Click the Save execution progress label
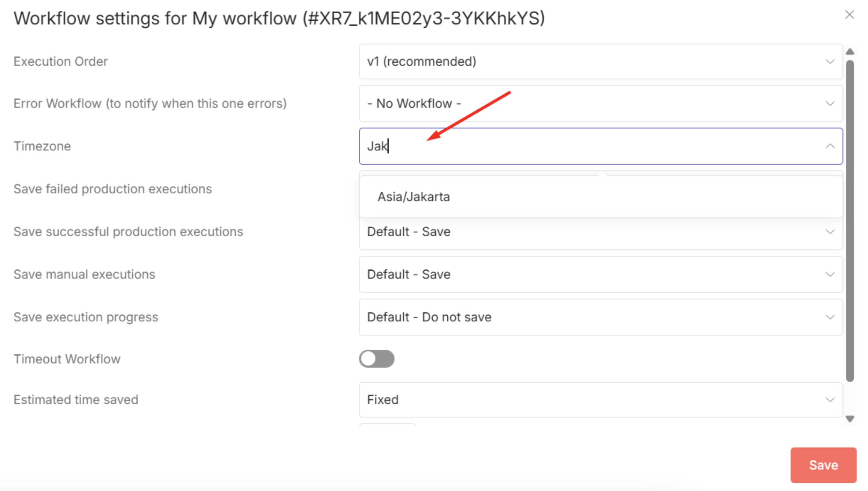 click(x=86, y=317)
